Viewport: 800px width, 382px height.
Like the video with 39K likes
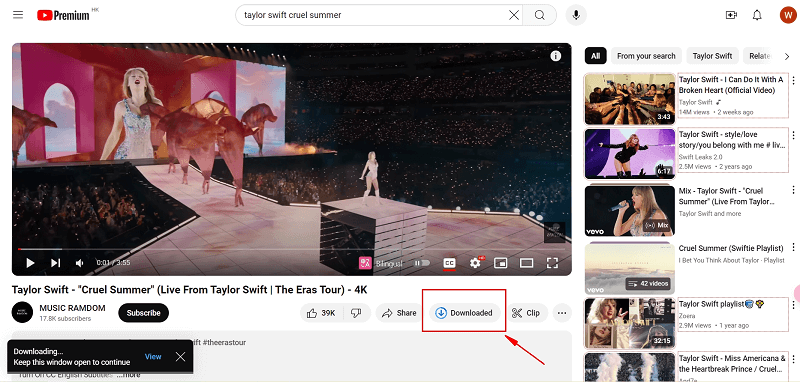(x=321, y=313)
